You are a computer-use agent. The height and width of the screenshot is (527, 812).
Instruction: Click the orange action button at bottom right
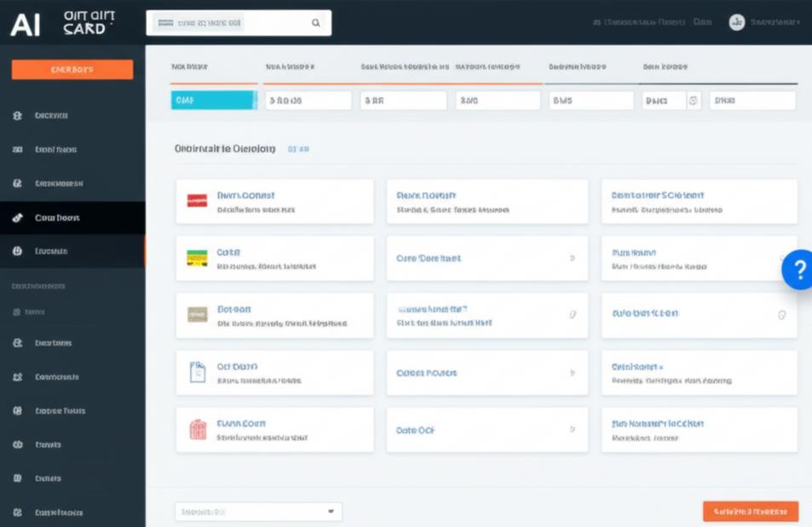click(752, 510)
